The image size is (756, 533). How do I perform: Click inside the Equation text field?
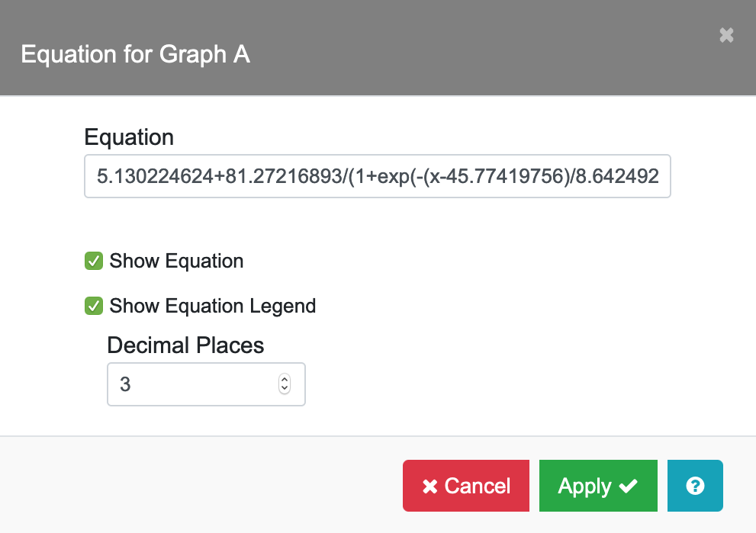coord(377,177)
